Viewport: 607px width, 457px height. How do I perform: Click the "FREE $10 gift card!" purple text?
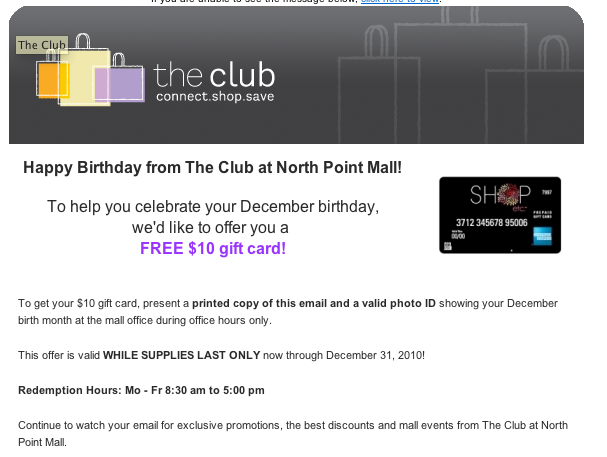pyautogui.click(x=212, y=247)
